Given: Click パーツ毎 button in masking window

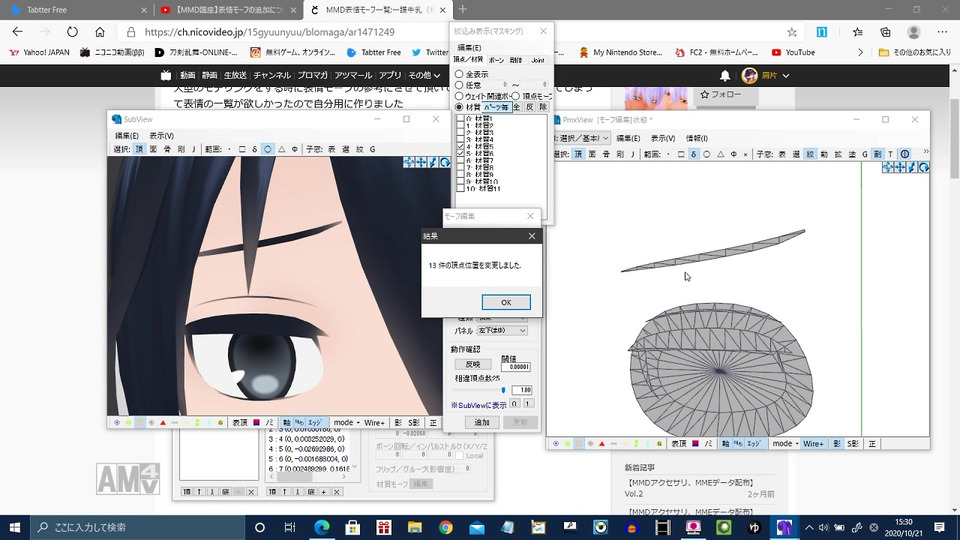Looking at the screenshot, I should pos(496,107).
